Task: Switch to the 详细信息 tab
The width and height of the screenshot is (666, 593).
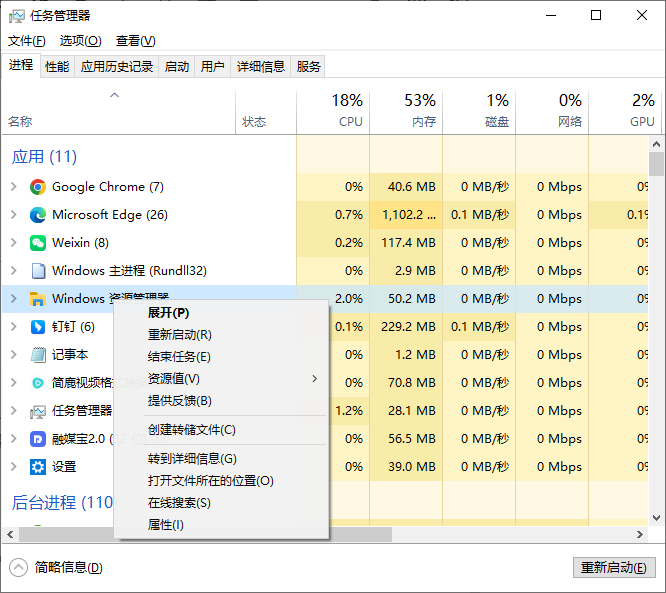Action: 260,67
